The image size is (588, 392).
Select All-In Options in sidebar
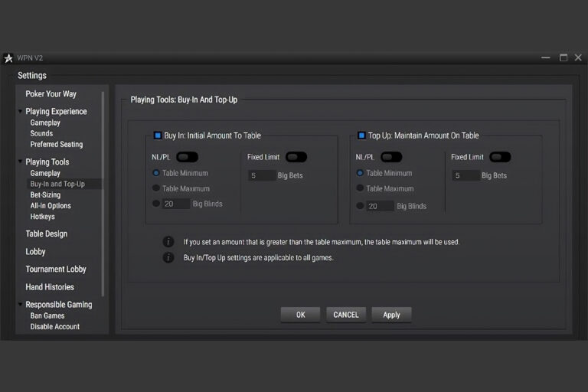click(51, 205)
